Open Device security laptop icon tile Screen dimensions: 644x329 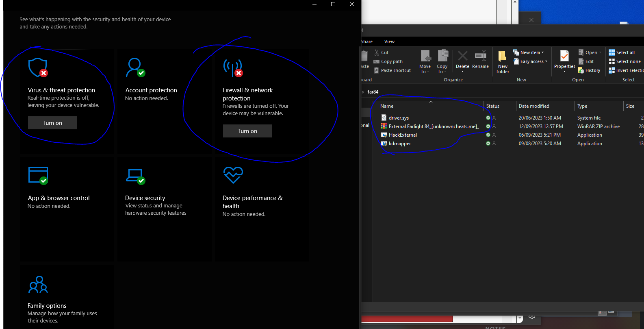(165, 209)
